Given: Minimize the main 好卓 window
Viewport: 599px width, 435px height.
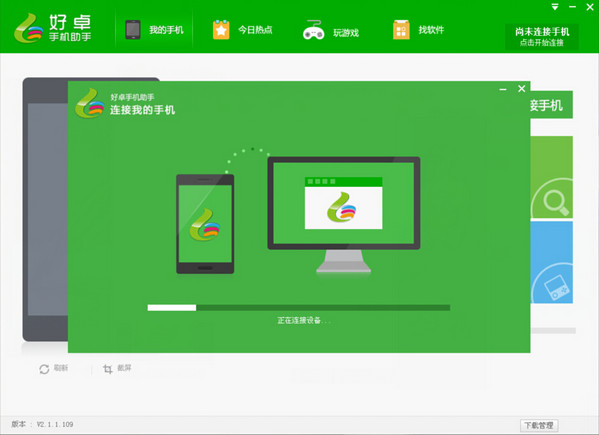Looking at the screenshot, I should tap(572, 7).
